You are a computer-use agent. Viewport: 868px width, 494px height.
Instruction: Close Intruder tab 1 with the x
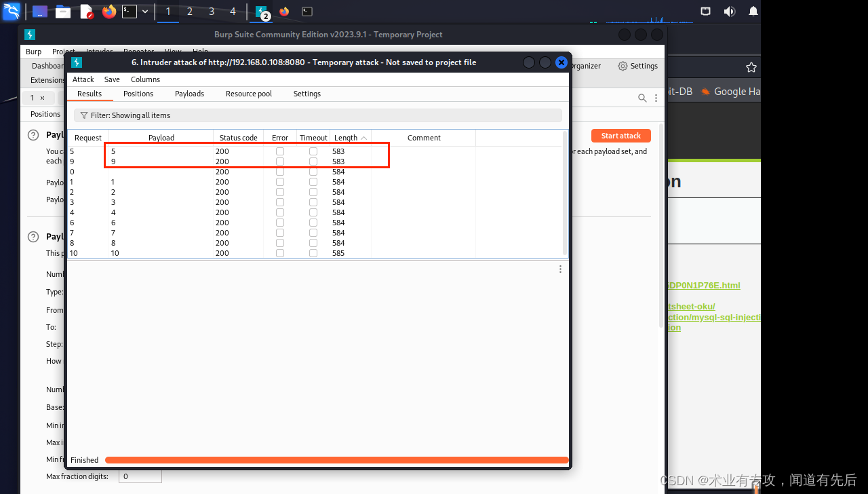[42, 98]
